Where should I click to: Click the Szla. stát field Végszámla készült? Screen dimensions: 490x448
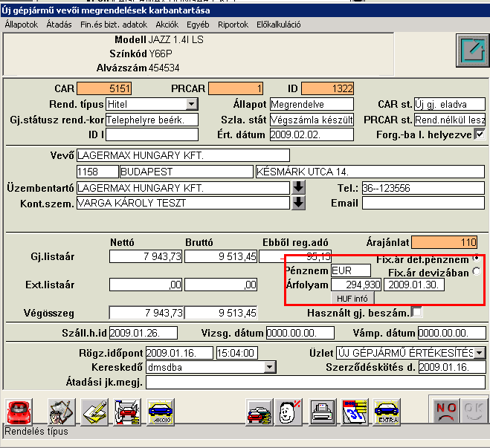tap(312, 120)
